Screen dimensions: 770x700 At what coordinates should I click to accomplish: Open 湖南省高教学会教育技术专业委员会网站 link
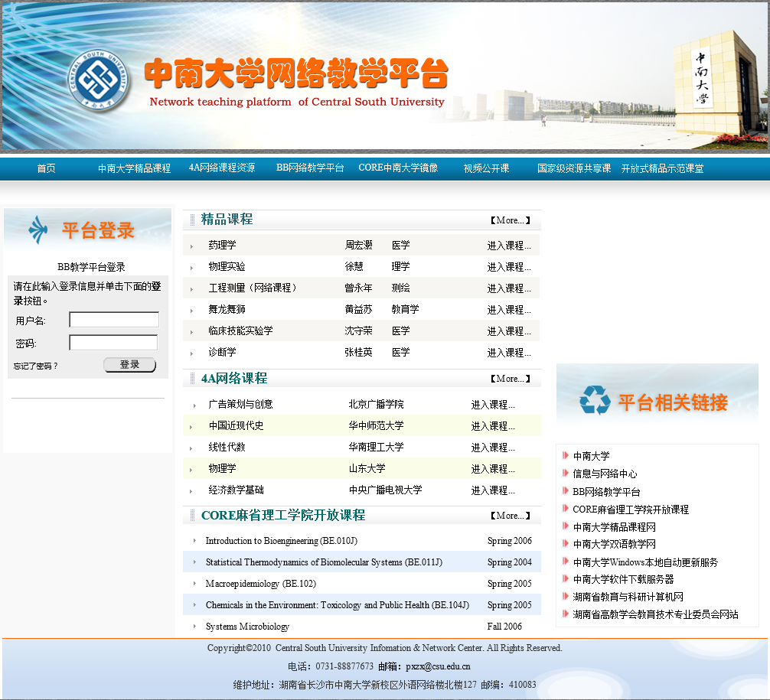coord(656,614)
